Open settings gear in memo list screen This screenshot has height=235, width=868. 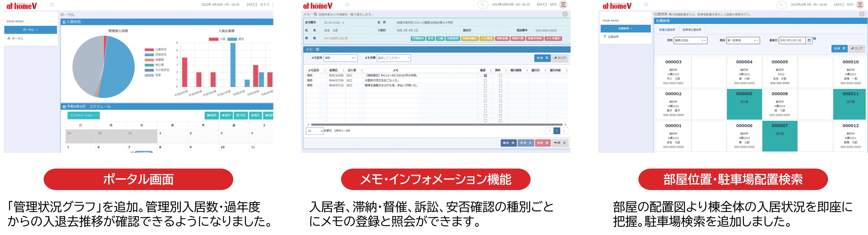(x=565, y=14)
